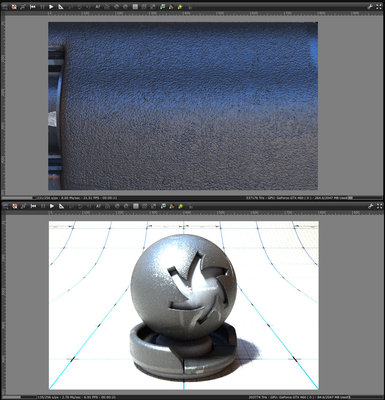Click the red stop-render icon in top viewport toolbar
Screen dimensions: 385x400
(14, 6)
